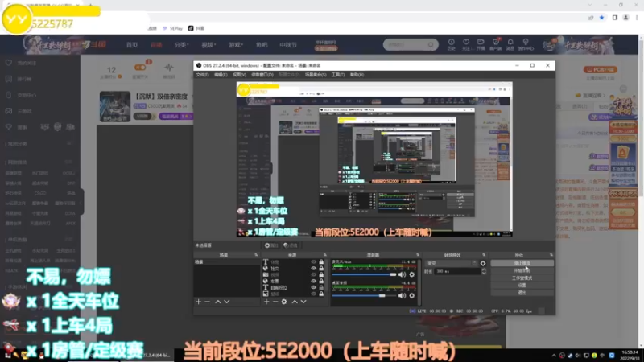This screenshot has width=644, height=362.
Task: Enable 工作室模式 studio mode button
Action: click(522, 278)
